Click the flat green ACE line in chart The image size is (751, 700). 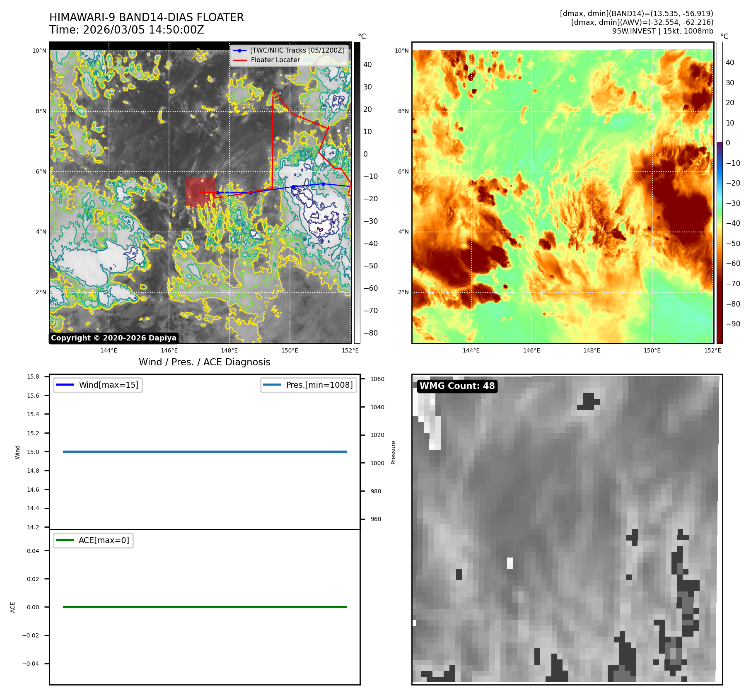coord(205,607)
